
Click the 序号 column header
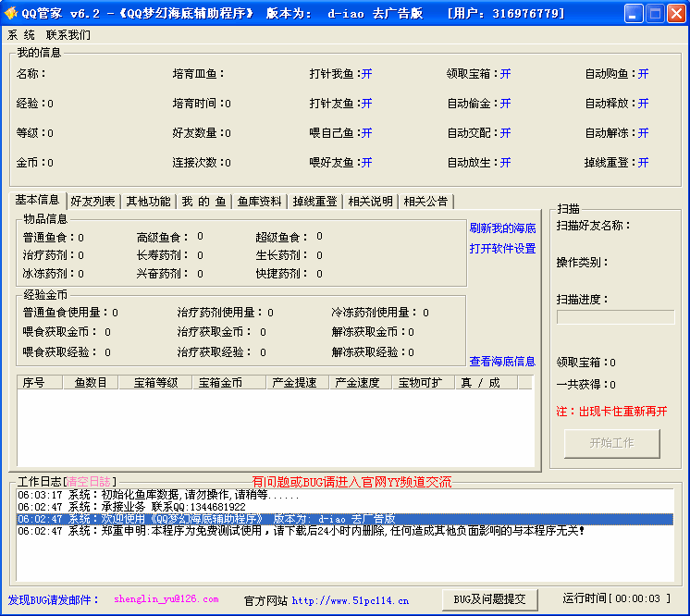(x=40, y=383)
